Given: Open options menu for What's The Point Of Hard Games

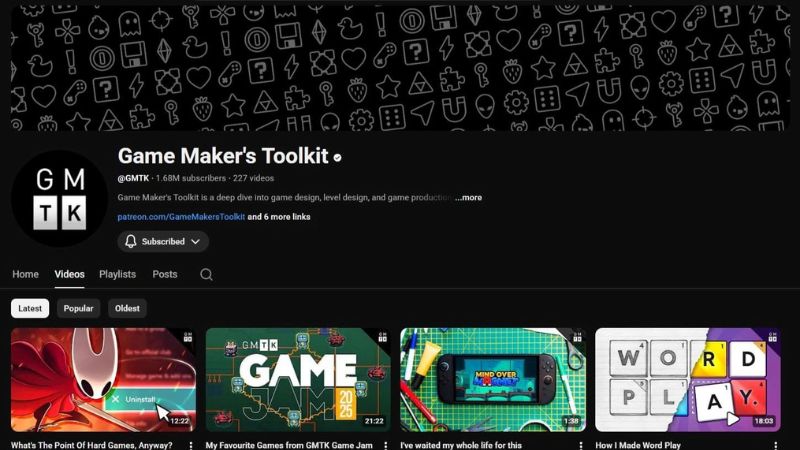Looking at the screenshot, I should [191, 445].
